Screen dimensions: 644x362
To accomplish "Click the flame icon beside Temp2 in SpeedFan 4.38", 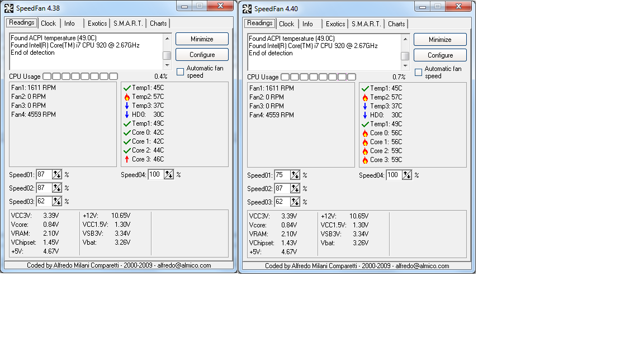I will (127, 97).
